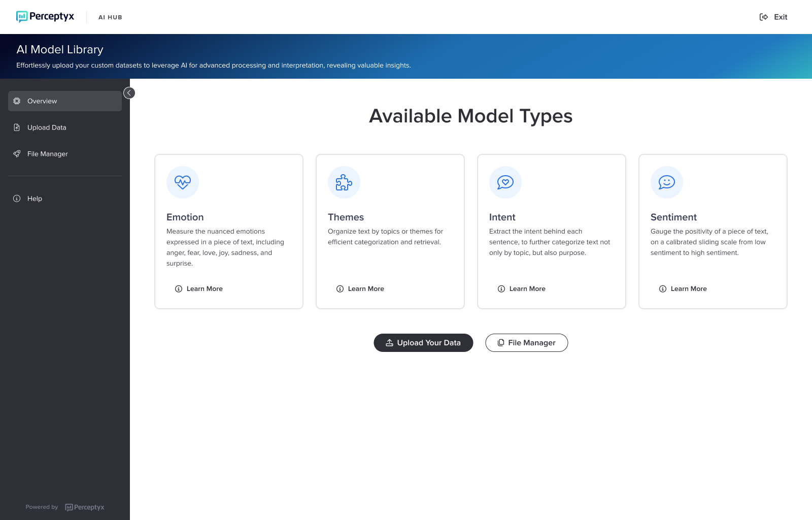Click the Sentiment smiley chat icon
This screenshot has width=812, height=520.
(x=667, y=182)
